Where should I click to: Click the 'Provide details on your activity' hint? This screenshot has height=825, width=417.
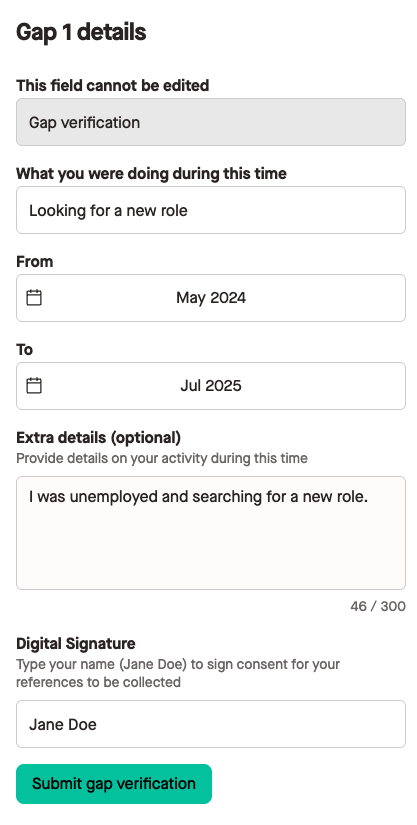point(162,458)
